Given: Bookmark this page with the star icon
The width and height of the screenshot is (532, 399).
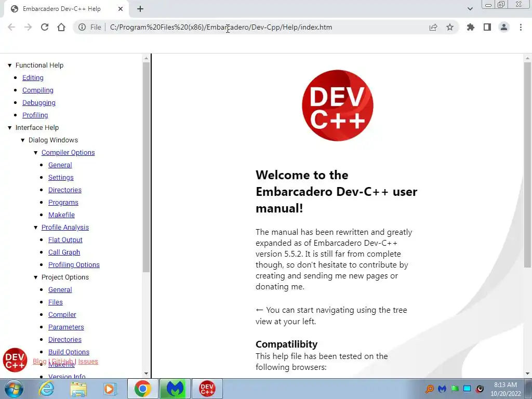Looking at the screenshot, I should click(x=450, y=27).
